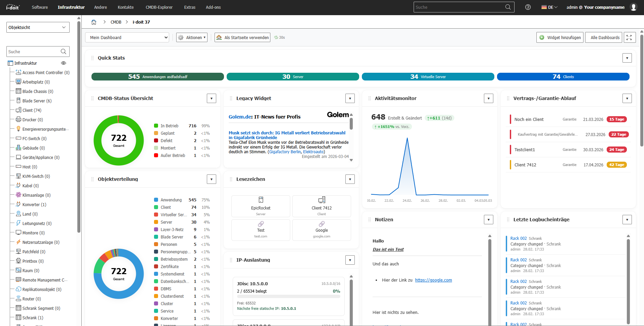
Task: Open the EpicRocket server bookmark
Action: point(260,206)
